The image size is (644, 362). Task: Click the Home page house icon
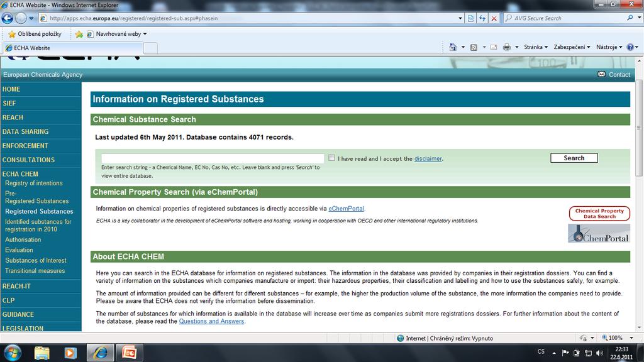(453, 47)
